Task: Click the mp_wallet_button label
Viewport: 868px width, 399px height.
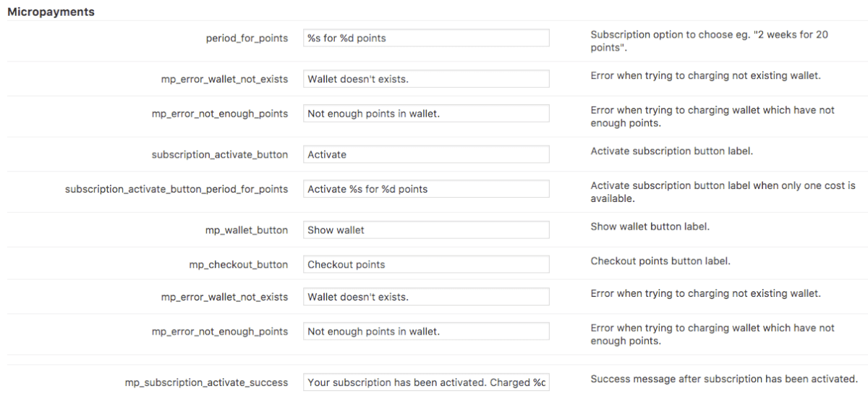Action: 246,230
